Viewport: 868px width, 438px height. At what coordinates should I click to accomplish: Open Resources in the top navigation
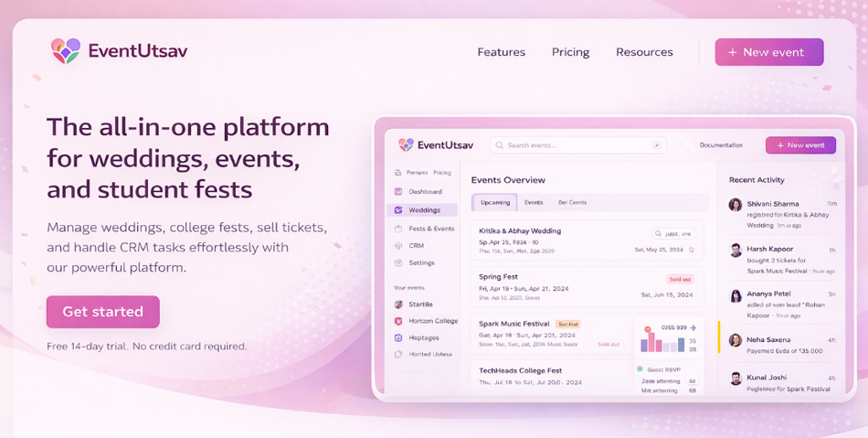click(644, 52)
